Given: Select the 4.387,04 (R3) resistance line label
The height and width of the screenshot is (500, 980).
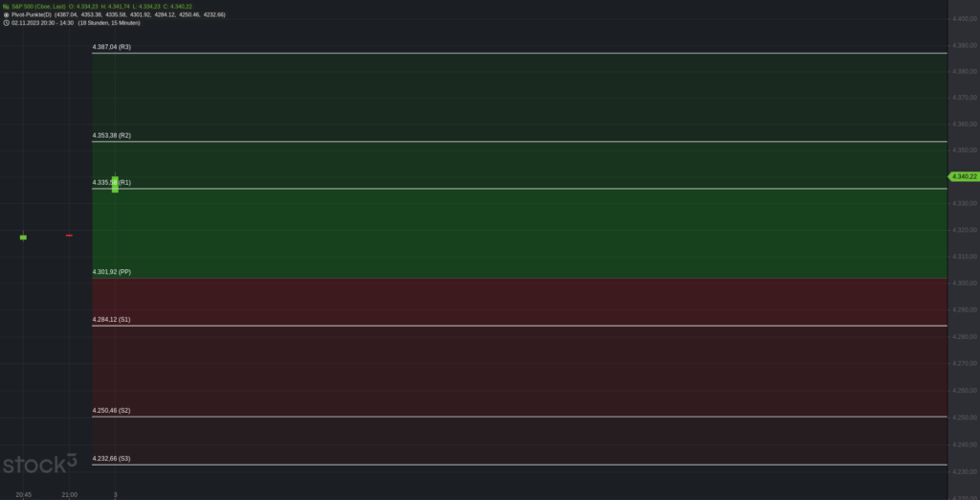Looking at the screenshot, I should (x=111, y=47).
